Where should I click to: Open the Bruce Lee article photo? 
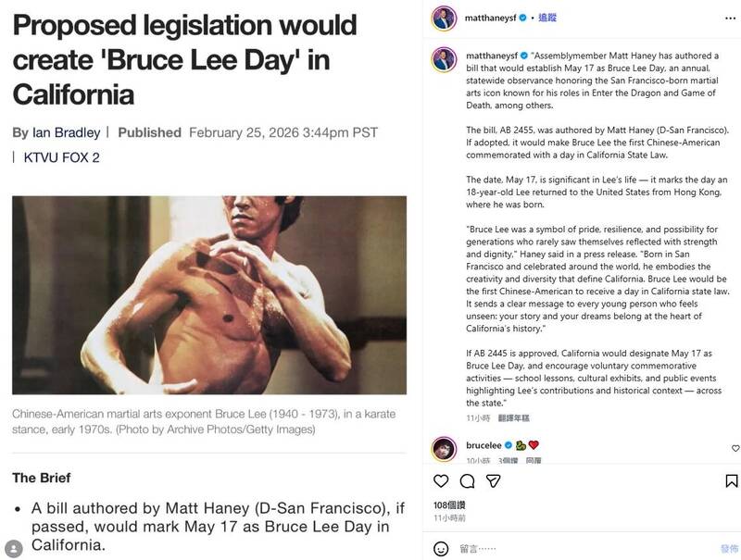(x=209, y=294)
